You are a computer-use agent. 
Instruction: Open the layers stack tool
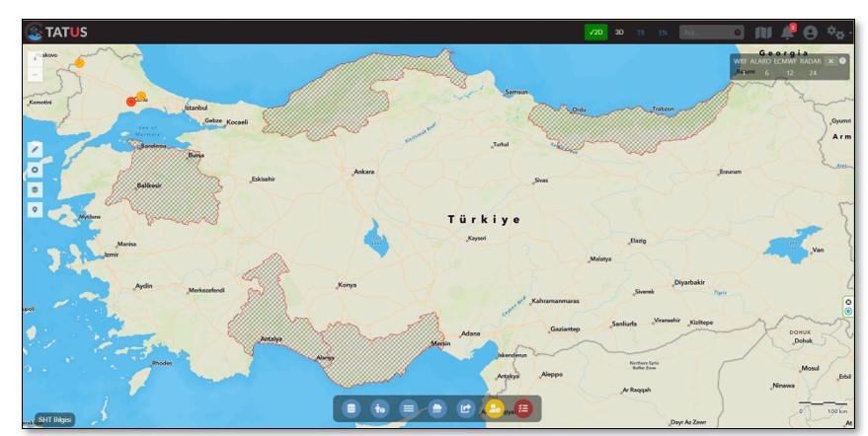(35, 189)
